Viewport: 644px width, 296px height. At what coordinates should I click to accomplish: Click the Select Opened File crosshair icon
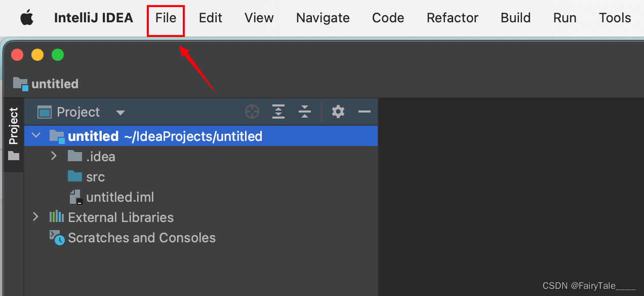coord(252,112)
